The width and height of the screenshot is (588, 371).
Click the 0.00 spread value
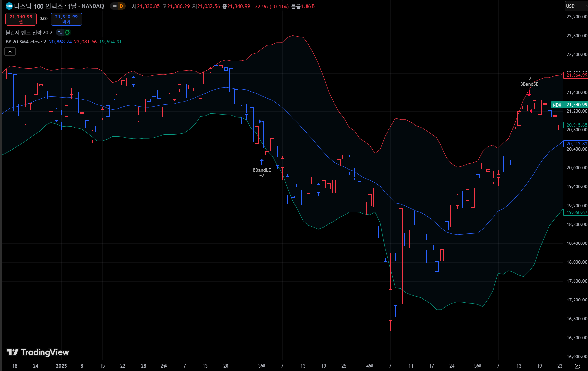click(x=43, y=19)
